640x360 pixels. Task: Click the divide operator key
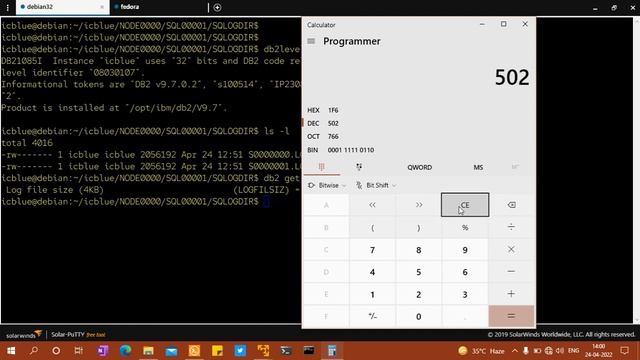coord(511,227)
